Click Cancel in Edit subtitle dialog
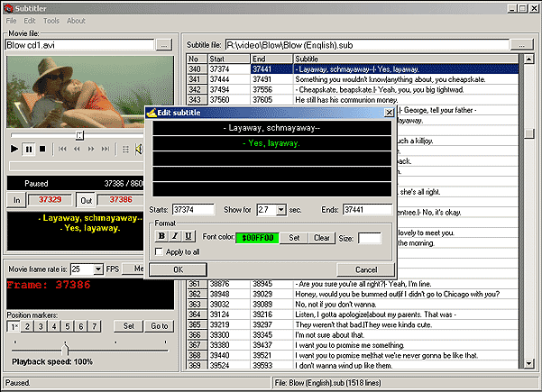This screenshot has width=542, height=392. tap(366, 269)
